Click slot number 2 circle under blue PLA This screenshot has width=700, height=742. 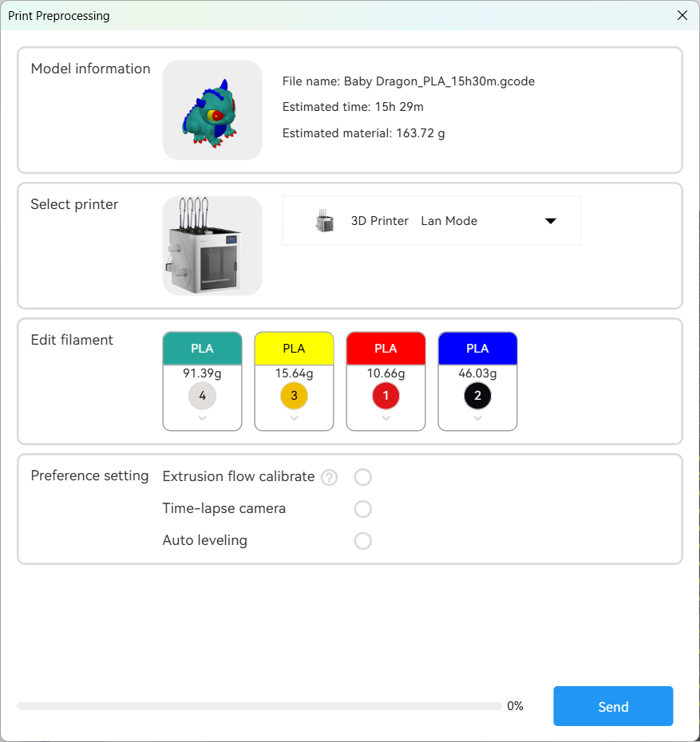(x=477, y=396)
